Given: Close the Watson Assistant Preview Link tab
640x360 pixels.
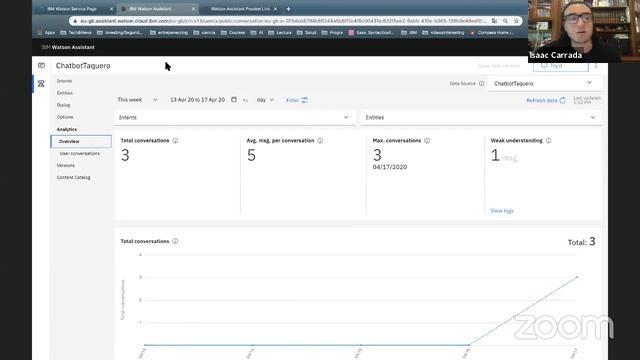Looking at the screenshot, I should click(276, 9).
